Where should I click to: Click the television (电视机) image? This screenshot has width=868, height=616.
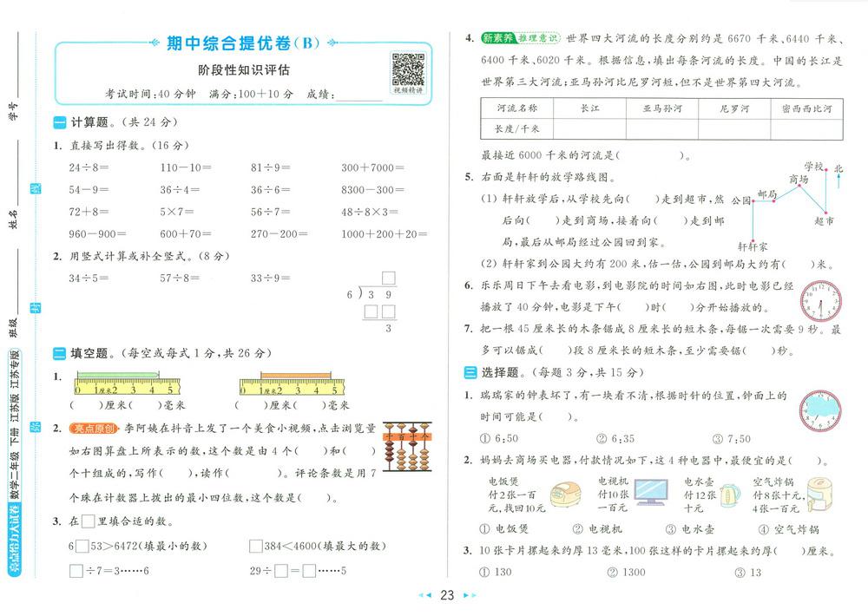coord(654,493)
